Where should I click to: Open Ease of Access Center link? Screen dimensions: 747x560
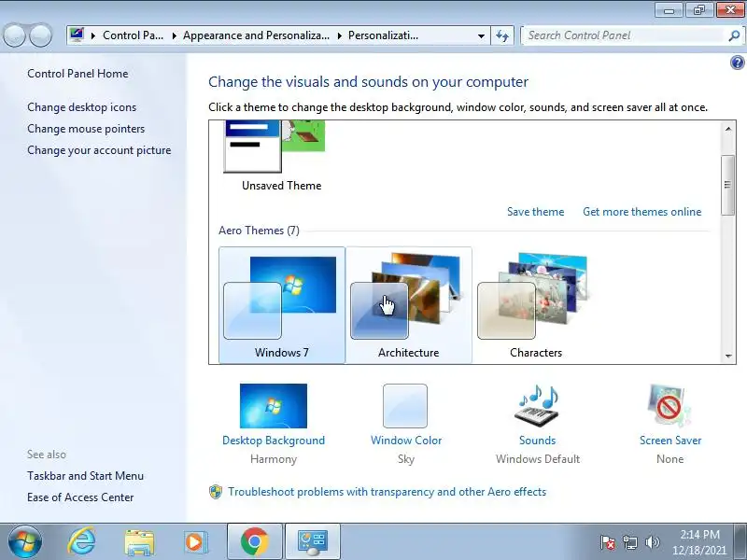click(80, 497)
